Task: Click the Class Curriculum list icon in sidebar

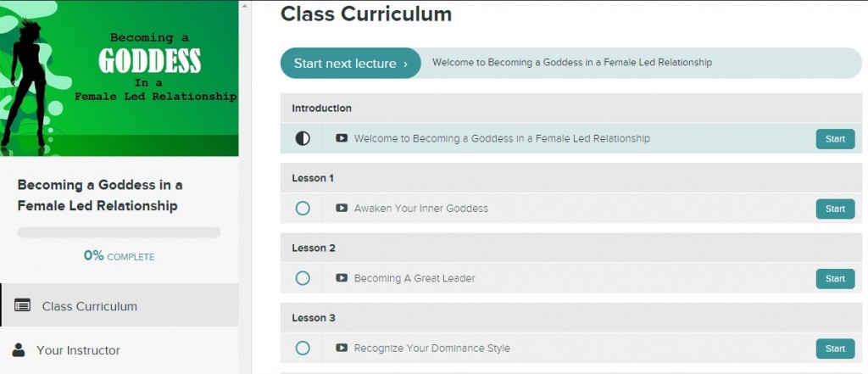Action: [x=22, y=305]
